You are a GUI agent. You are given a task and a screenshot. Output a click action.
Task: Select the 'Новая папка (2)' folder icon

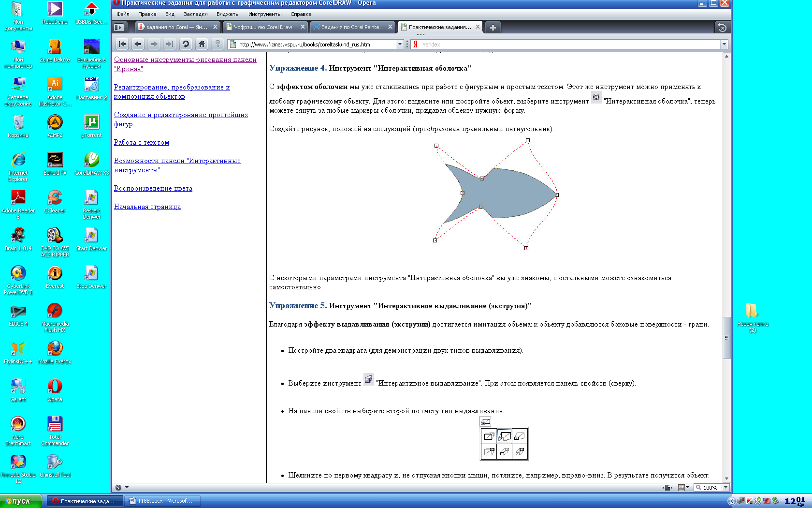[x=753, y=317]
